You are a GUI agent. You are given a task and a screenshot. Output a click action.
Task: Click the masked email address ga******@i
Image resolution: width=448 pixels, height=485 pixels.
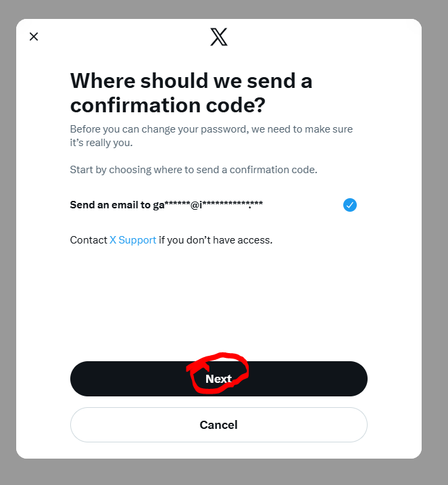(x=207, y=205)
